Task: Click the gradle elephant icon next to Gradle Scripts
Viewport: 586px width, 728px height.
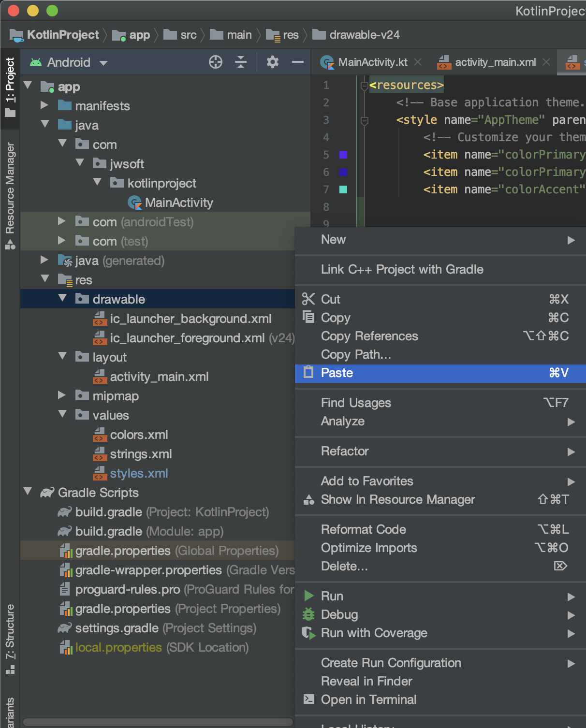Action: 47,493
